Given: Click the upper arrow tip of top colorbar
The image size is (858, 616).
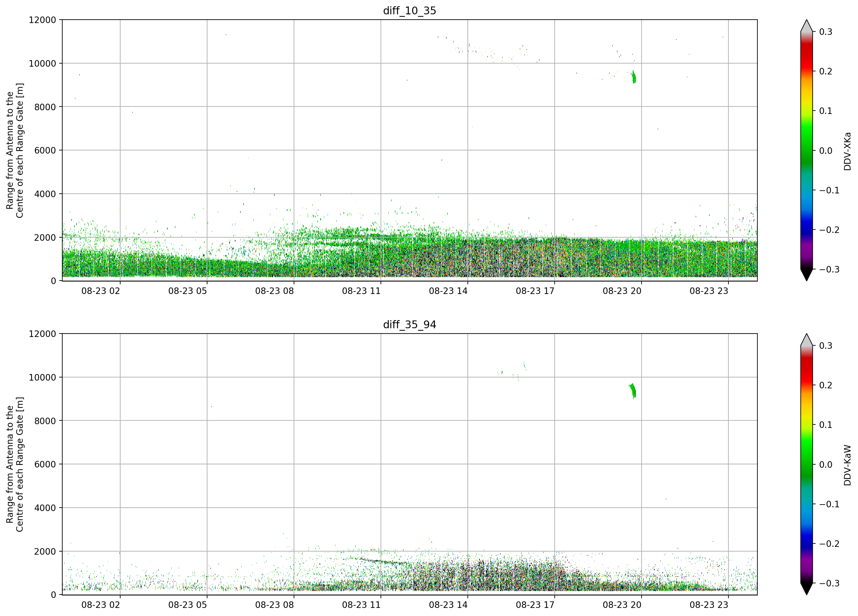Looking at the screenshot, I should pos(807,25).
